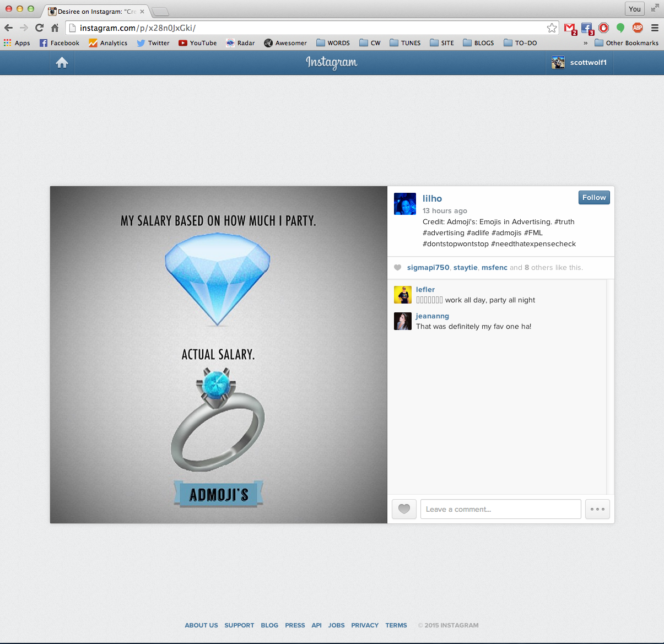Screen dimensions: 664x644
Task: Close the Desiree on Instagram tab
Action: [142, 11]
